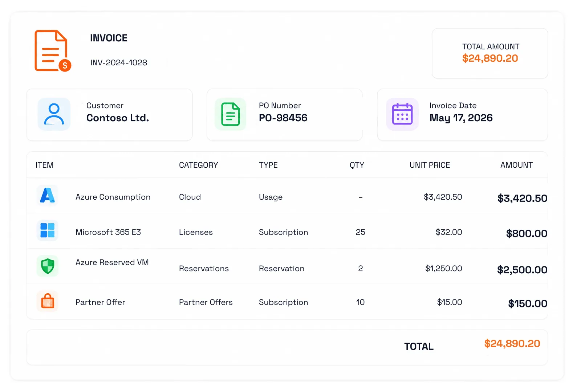The image size is (581, 392).
Task: Click the QTY column header
Action: point(357,165)
